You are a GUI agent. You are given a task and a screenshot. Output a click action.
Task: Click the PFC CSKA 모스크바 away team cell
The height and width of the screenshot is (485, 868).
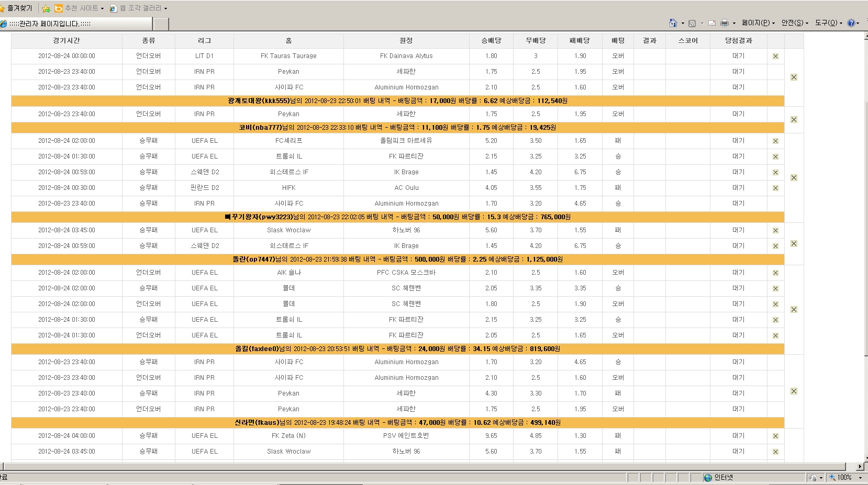[x=406, y=273]
